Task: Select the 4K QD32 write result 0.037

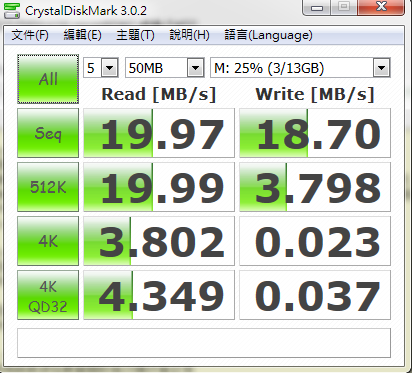Action: tap(315, 295)
